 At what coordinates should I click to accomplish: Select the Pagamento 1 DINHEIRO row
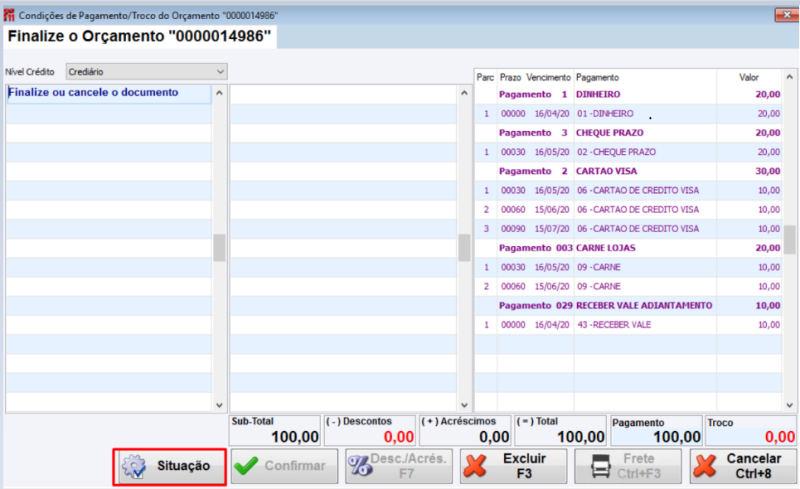629,94
